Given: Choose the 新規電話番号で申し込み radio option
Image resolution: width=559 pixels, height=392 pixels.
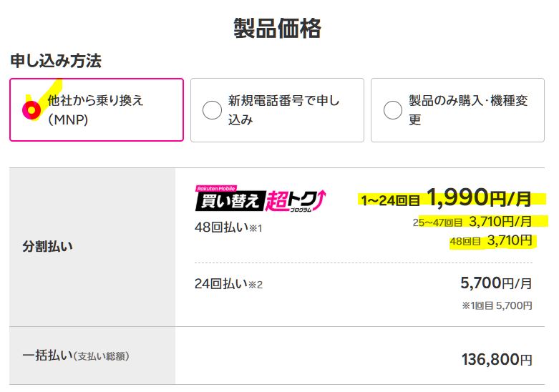Looking at the screenshot, I should point(213,110).
